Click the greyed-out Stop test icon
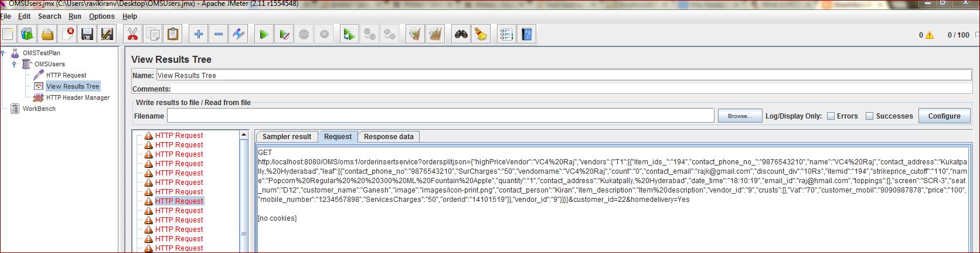Screen dimensions: 980x253 pyautogui.click(x=304, y=35)
